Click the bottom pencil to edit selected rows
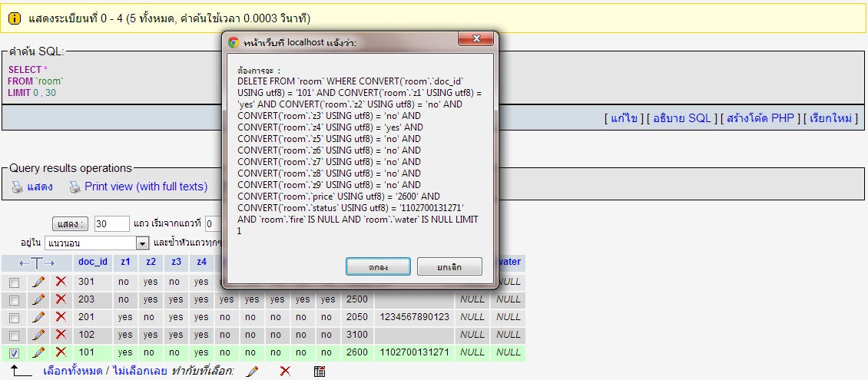Viewport: 868px width, 380px height. click(x=252, y=372)
